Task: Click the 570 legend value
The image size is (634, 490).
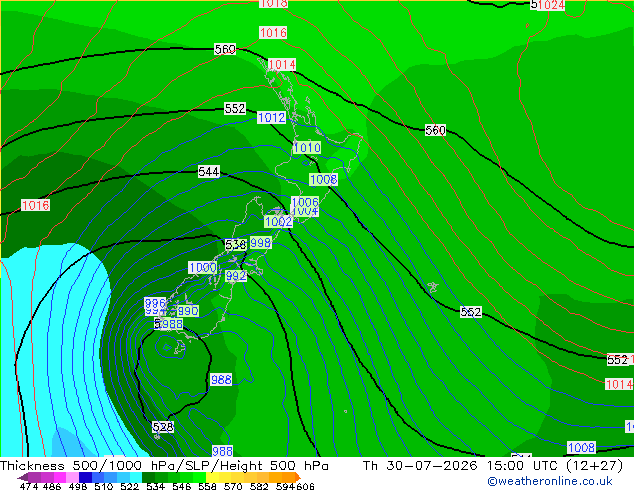Action: coord(233,486)
